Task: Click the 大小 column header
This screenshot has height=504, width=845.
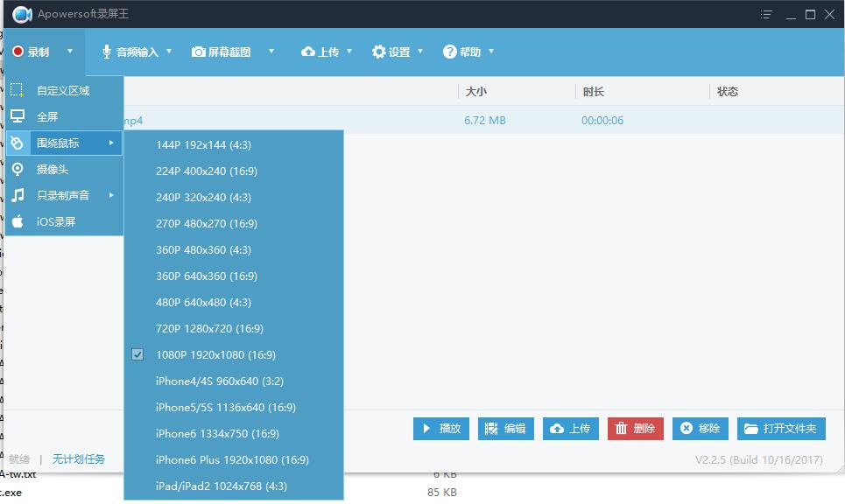Action: pyautogui.click(x=475, y=92)
